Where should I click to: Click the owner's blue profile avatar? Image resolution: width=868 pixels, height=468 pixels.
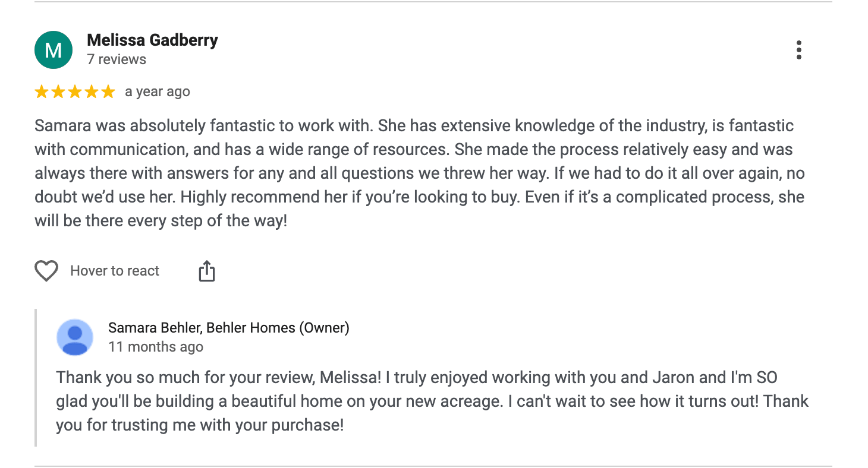pyautogui.click(x=75, y=337)
